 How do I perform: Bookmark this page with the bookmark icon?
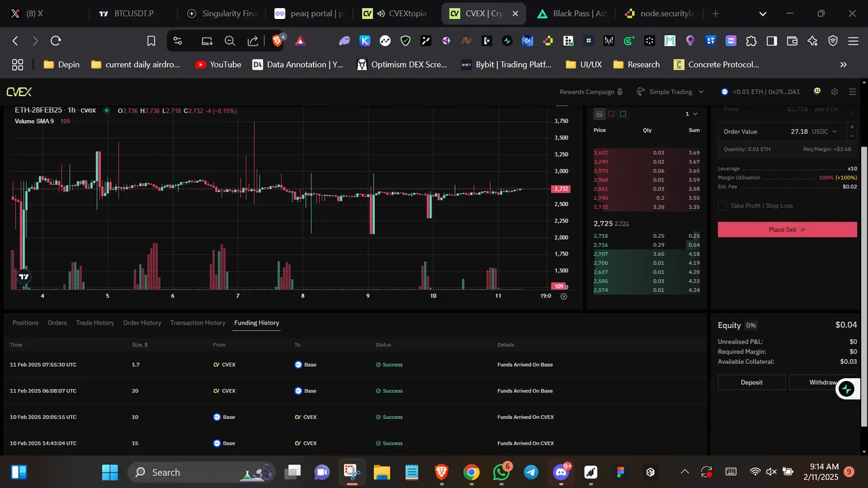[x=151, y=41]
